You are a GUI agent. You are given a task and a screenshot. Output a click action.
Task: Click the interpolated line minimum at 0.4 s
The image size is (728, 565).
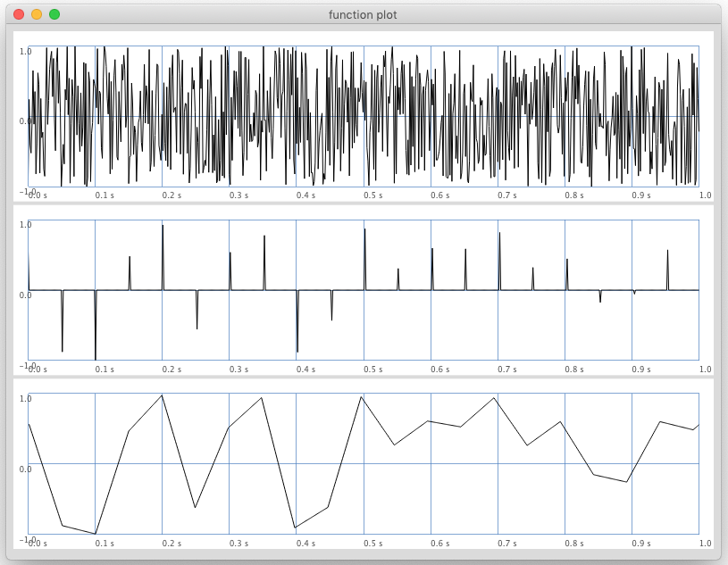296,528
